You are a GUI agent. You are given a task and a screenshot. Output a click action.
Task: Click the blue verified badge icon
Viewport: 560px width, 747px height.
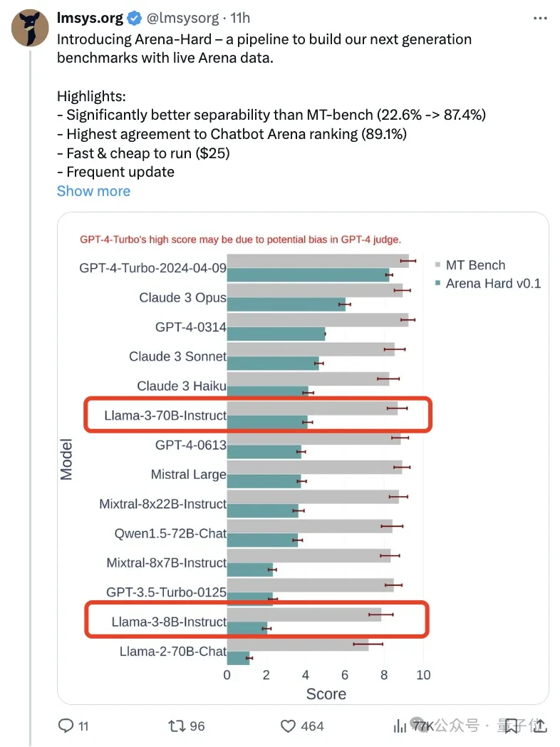pos(135,18)
